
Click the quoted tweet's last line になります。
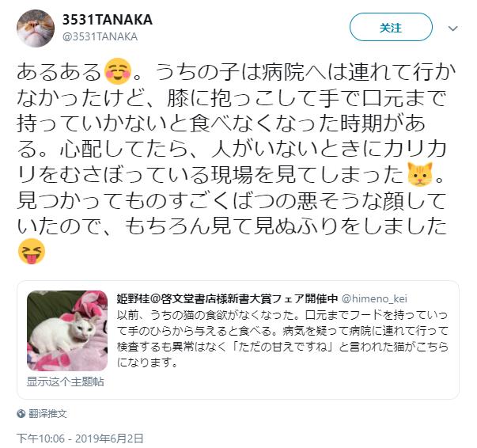click(x=147, y=363)
